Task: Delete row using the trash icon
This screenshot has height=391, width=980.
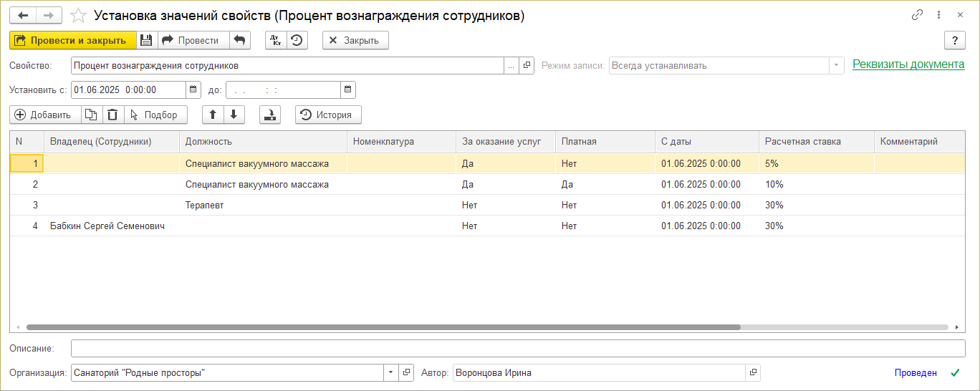Action: click(112, 115)
